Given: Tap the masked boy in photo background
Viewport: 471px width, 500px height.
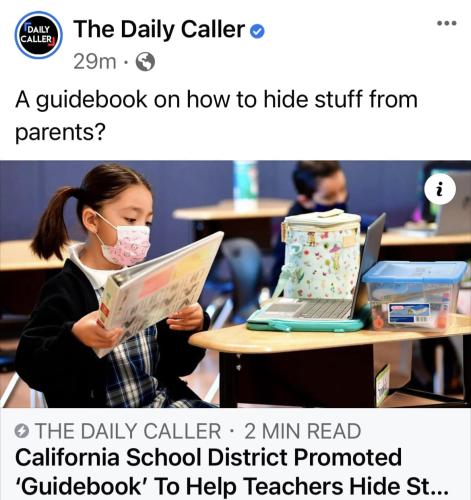Looking at the screenshot, I should pyautogui.click(x=320, y=190).
